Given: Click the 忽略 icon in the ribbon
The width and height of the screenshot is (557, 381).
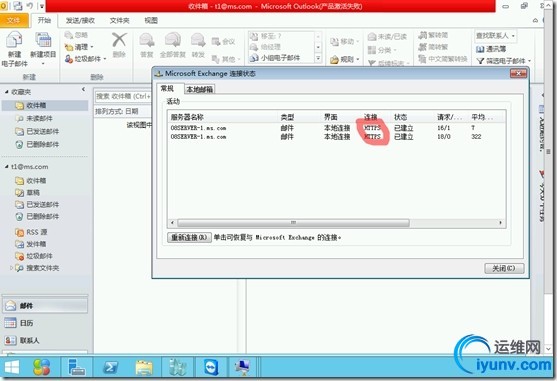Looking at the screenshot, I should tap(69, 35).
